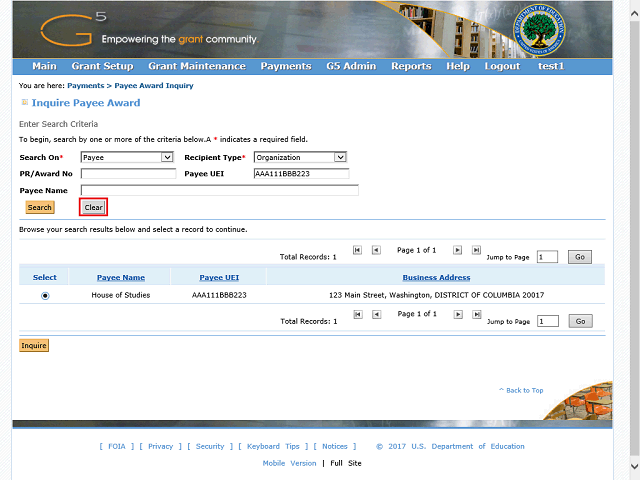Open the Grant Setup menu
This screenshot has width=640, height=480.
[102, 66]
